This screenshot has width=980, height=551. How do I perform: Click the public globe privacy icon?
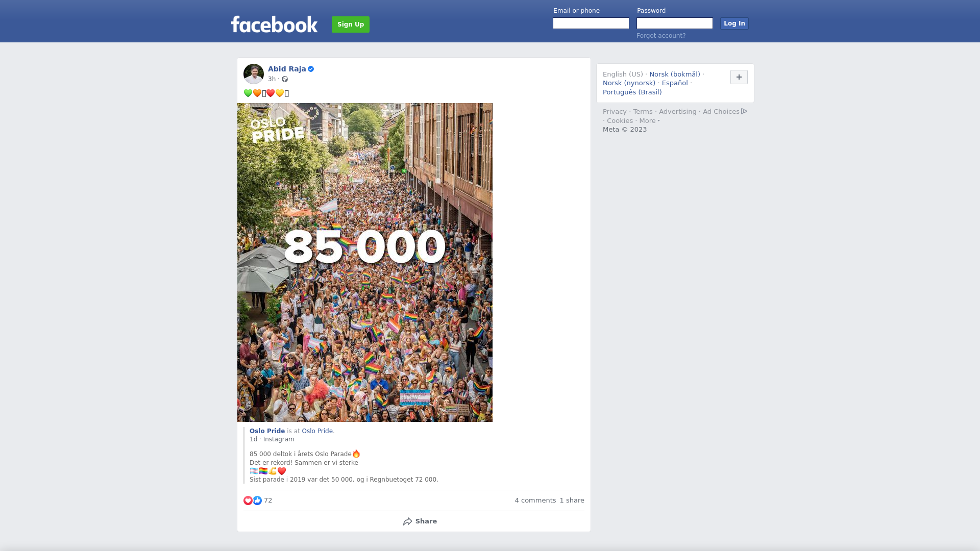[285, 79]
